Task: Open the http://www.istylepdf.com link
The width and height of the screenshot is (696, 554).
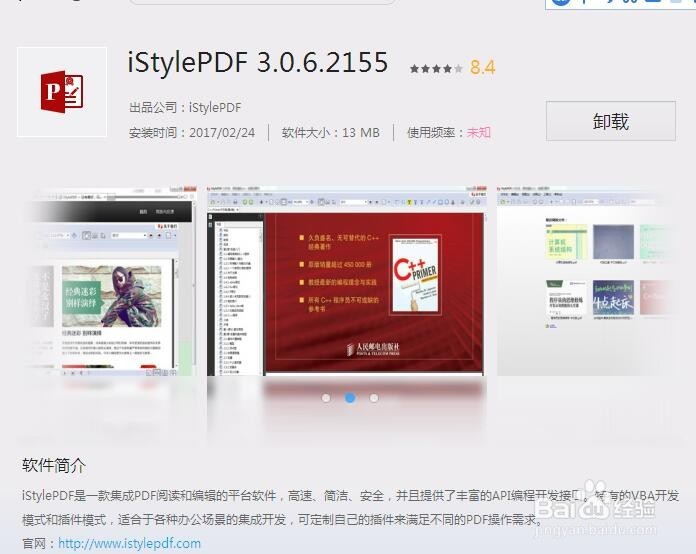Action: click(129, 543)
